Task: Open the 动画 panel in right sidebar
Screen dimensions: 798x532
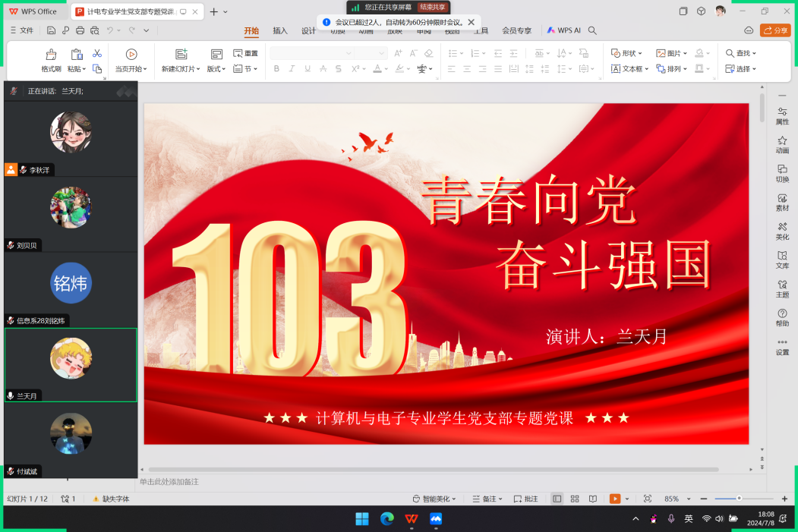Action: click(782, 144)
